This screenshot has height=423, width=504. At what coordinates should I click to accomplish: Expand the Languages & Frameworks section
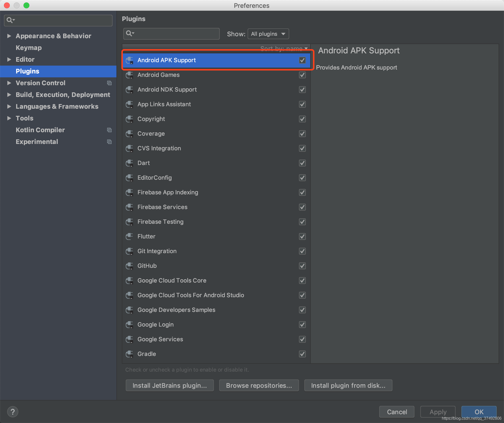point(9,106)
